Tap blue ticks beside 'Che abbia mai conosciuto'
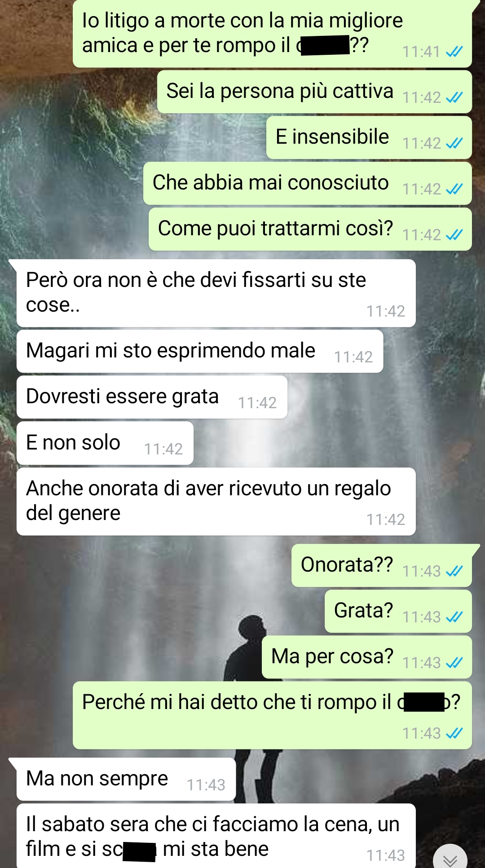The image size is (485, 868). tap(454, 189)
